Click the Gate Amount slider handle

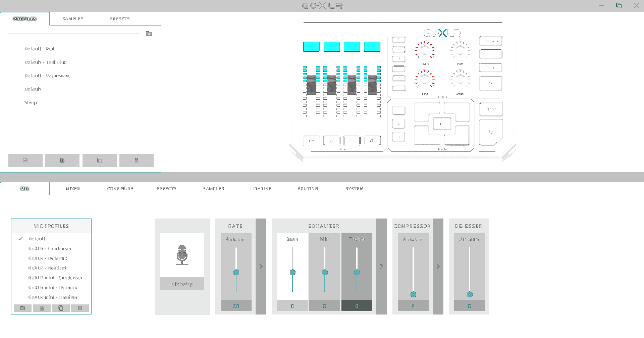coord(236,272)
